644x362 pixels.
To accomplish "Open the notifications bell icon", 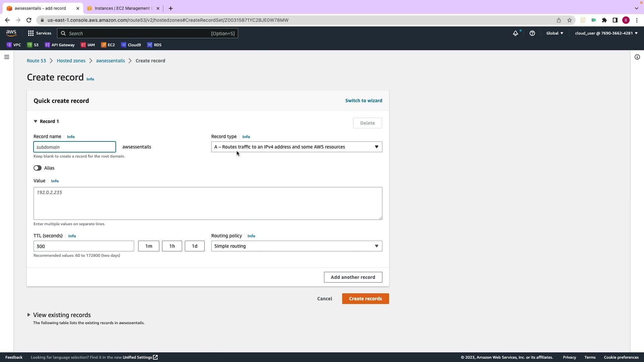I will click(x=515, y=33).
